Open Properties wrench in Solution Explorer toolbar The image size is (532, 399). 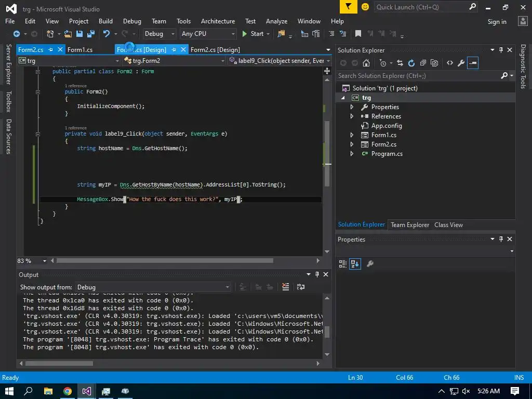(461, 63)
